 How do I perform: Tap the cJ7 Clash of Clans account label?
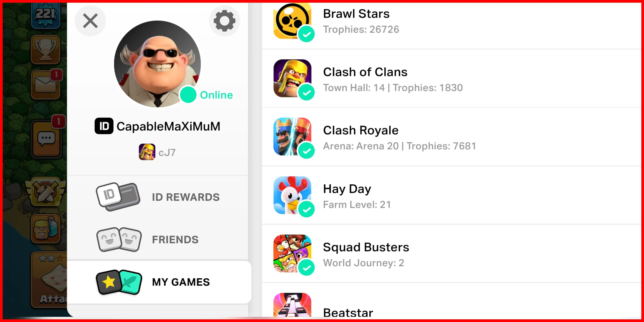(157, 152)
